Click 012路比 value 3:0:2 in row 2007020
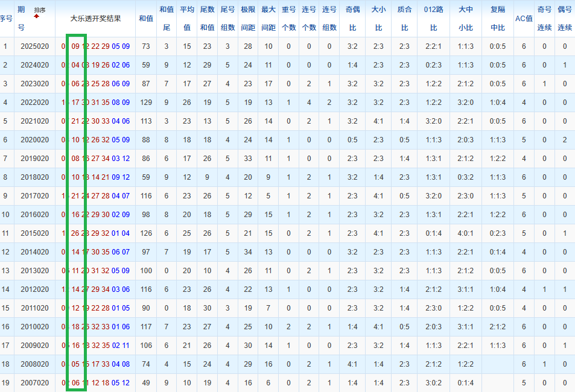 (433, 383)
